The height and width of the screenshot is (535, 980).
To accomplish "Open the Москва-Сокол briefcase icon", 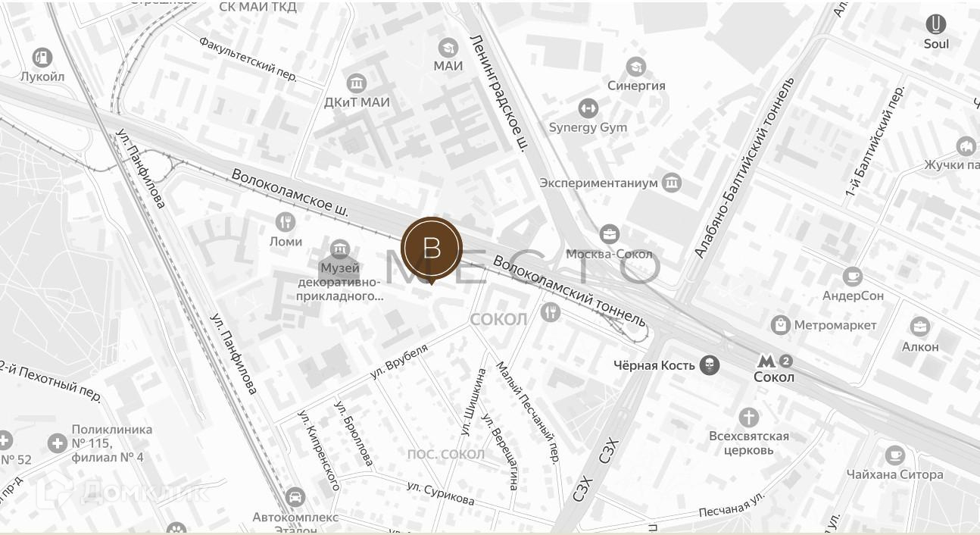I will pyautogui.click(x=609, y=234).
